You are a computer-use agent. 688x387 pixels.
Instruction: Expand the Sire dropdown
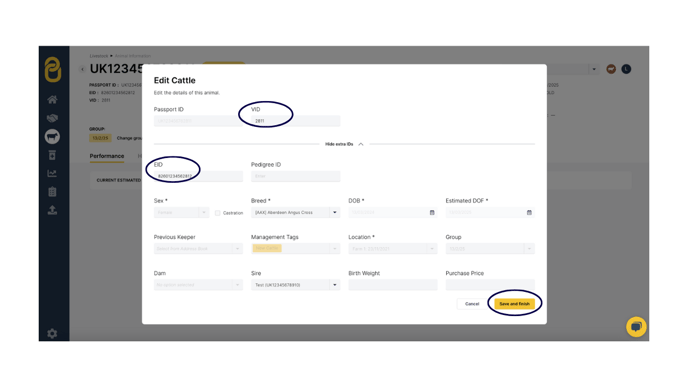(295, 285)
